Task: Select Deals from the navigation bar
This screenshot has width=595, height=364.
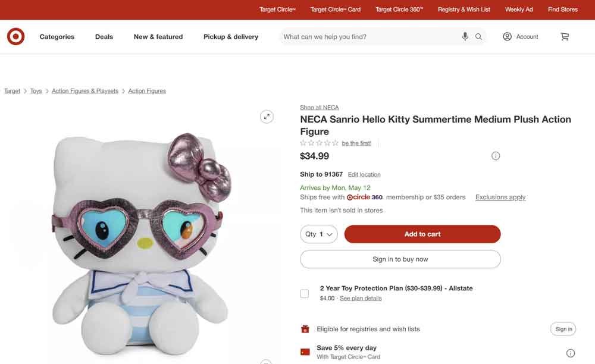Action: coord(104,36)
